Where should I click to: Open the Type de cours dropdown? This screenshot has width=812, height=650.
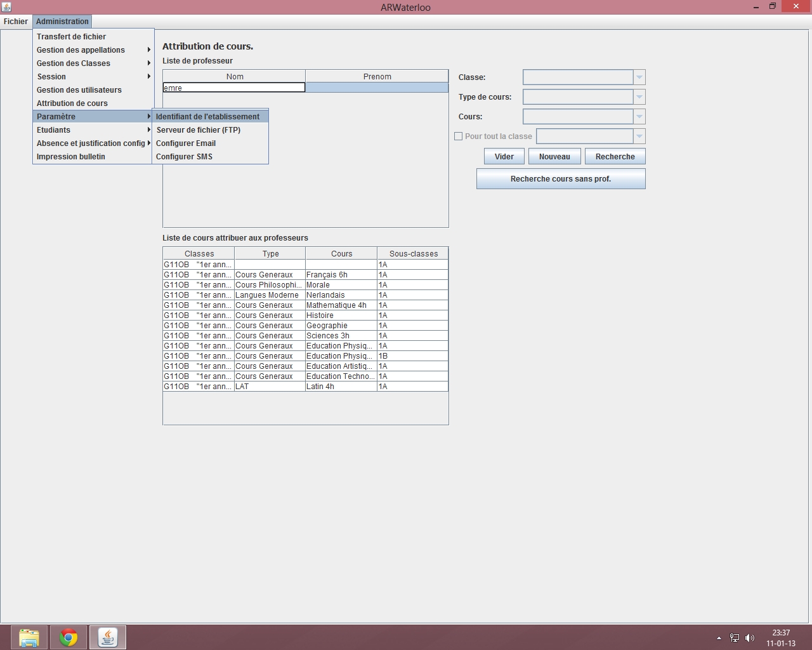639,97
